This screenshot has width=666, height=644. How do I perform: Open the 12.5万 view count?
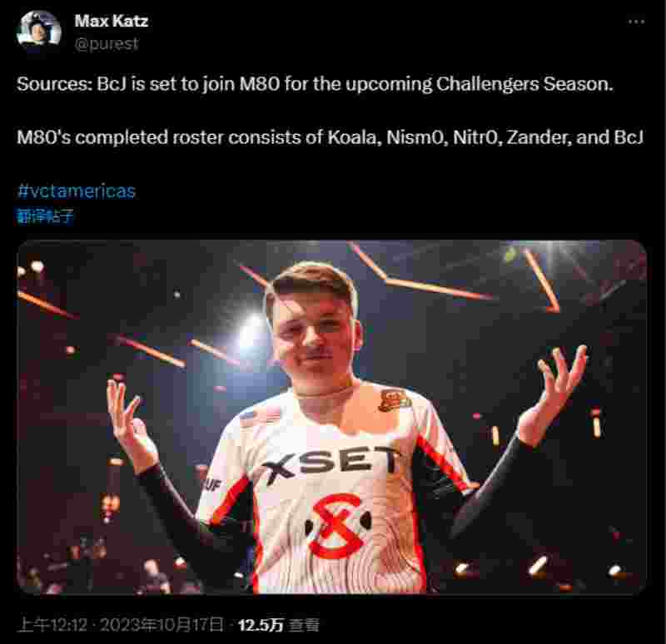[x=260, y=625]
